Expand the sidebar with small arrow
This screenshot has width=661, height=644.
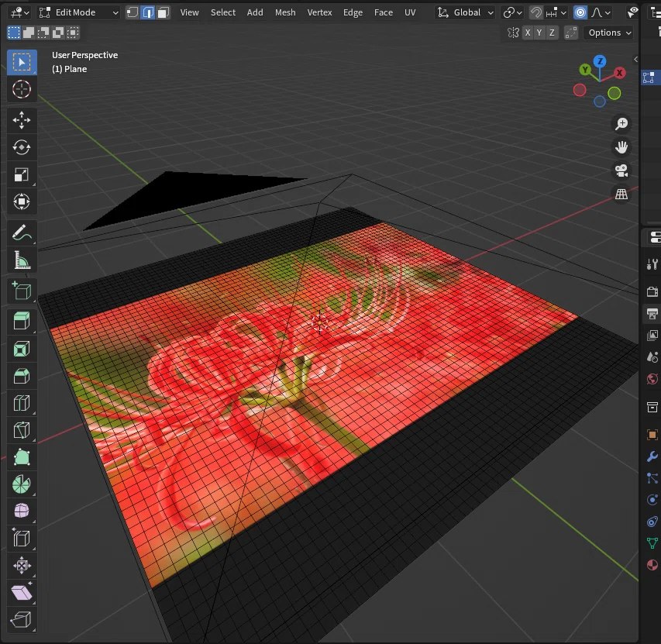tap(635, 60)
